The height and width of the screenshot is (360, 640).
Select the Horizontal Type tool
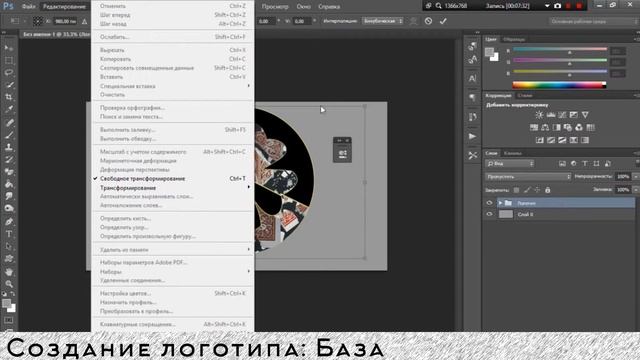coord(9,234)
